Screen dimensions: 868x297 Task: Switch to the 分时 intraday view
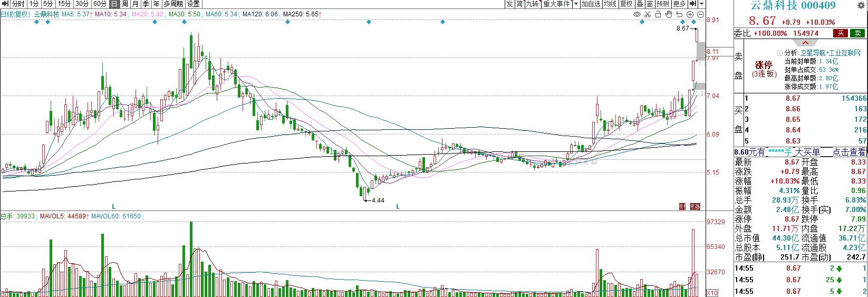[18, 4]
